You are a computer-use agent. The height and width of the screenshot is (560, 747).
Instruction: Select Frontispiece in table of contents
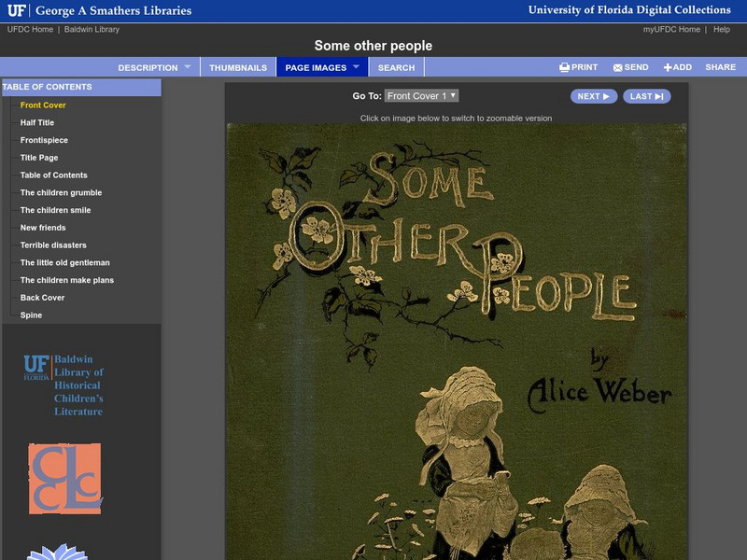click(x=45, y=138)
